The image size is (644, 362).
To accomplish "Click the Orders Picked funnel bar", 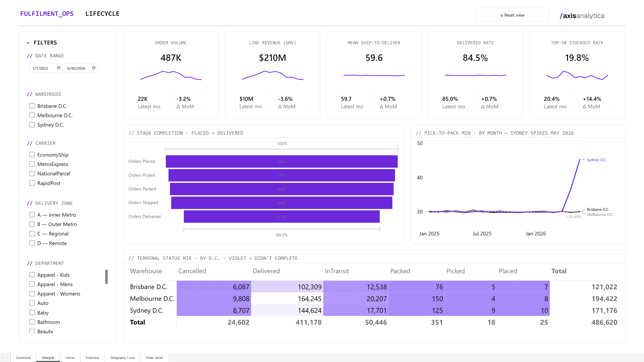I will point(282,175).
